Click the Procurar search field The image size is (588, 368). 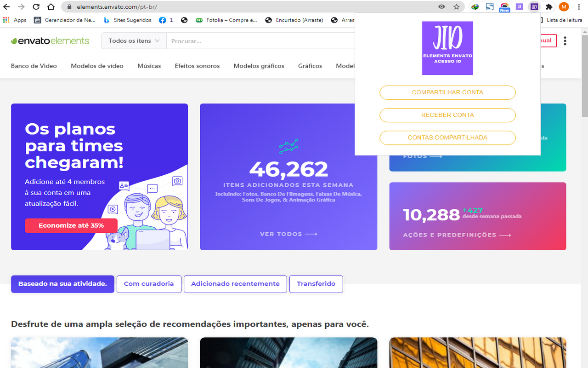click(260, 41)
